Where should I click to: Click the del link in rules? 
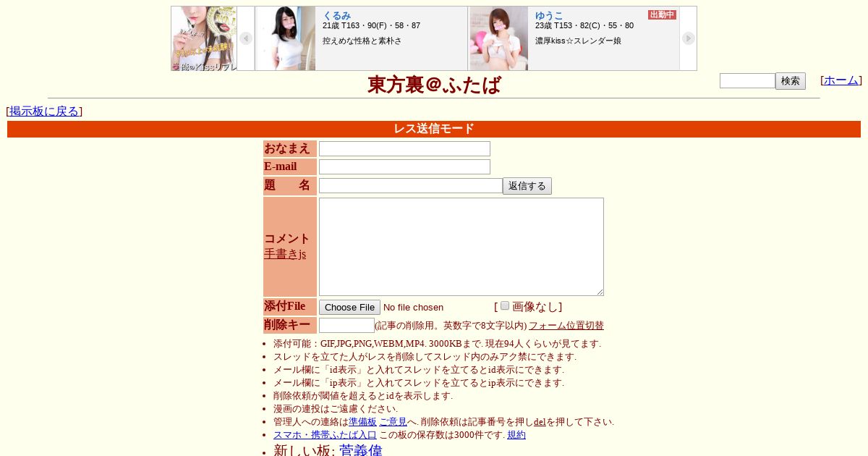pyautogui.click(x=540, y=422)
